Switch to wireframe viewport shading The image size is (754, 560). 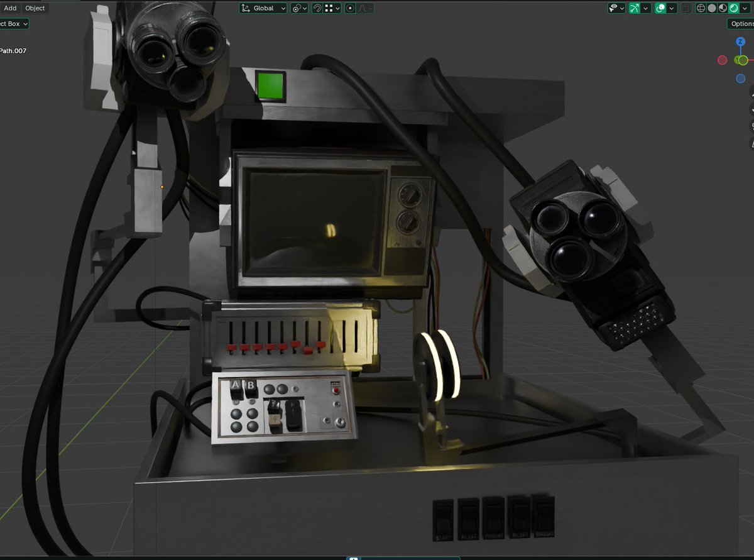pyautogui.click(x=701, y=8)
